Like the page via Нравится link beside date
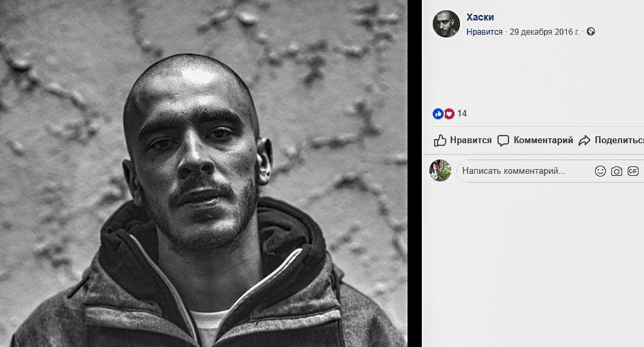644x347 pixels. coord(485,32)
